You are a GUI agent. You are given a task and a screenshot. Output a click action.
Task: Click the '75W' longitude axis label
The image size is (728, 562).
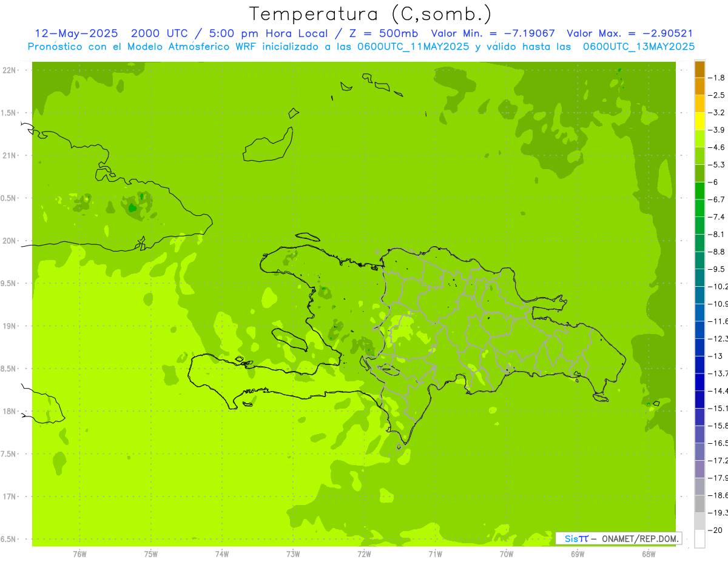coord(150,554)
